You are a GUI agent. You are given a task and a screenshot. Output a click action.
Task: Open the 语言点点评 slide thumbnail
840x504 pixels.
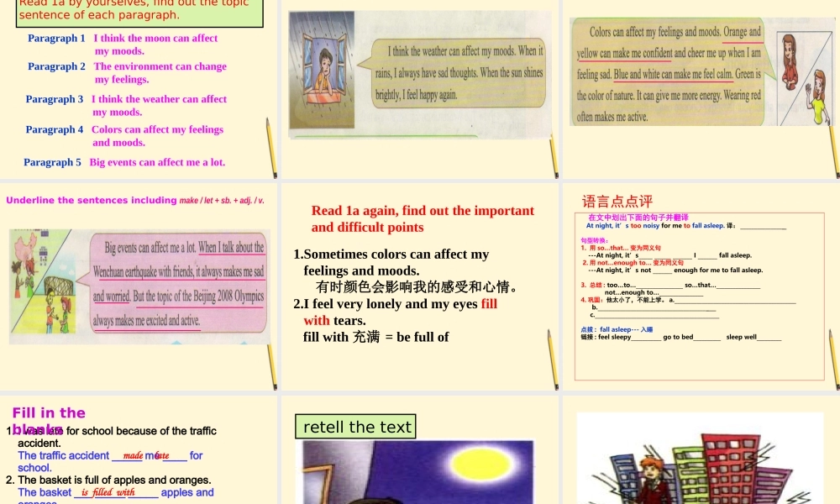point(701,287)
